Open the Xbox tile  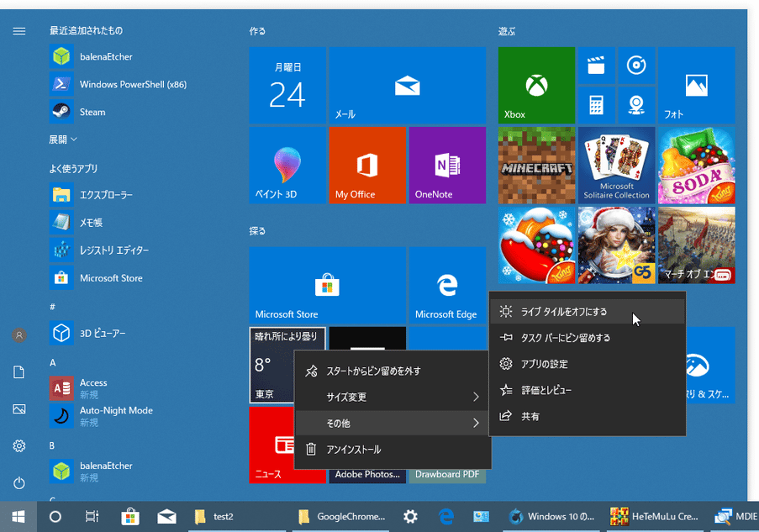coord(536,85)
